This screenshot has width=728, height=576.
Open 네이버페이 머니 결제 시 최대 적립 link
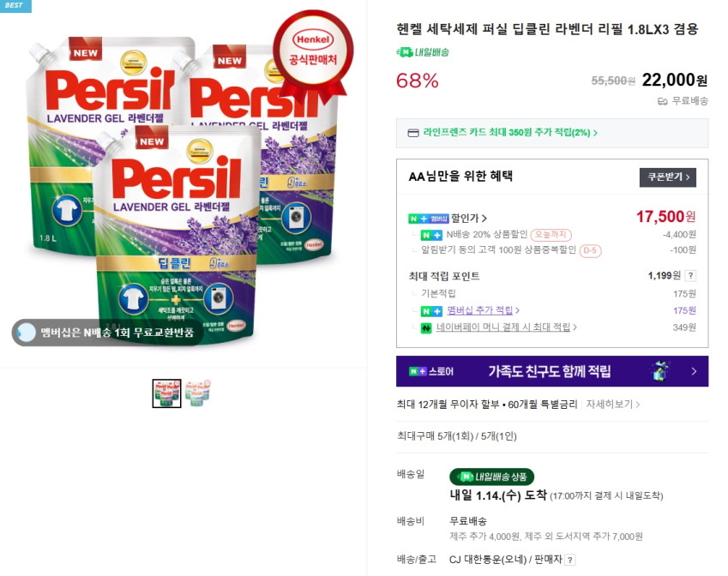(506, 327)
